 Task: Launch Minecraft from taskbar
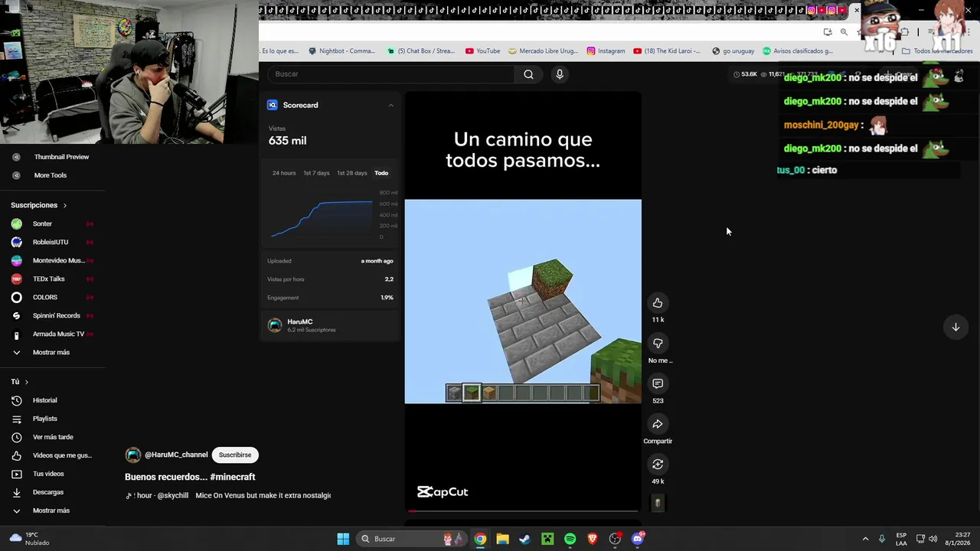pos(547,539)
